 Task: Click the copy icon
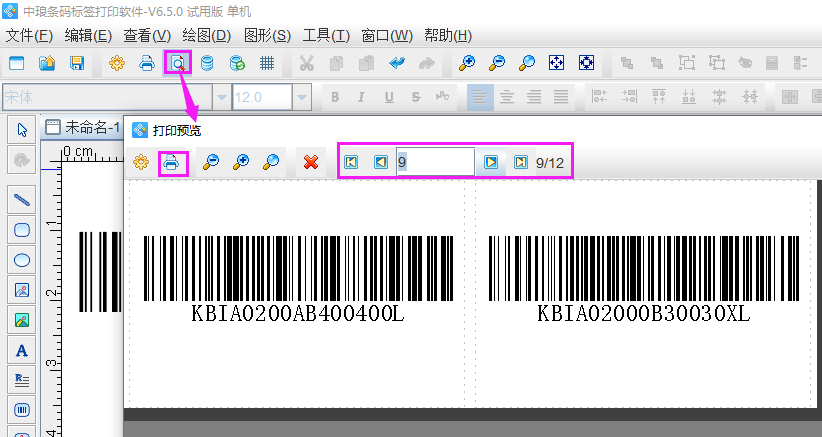tap(337, 63)
